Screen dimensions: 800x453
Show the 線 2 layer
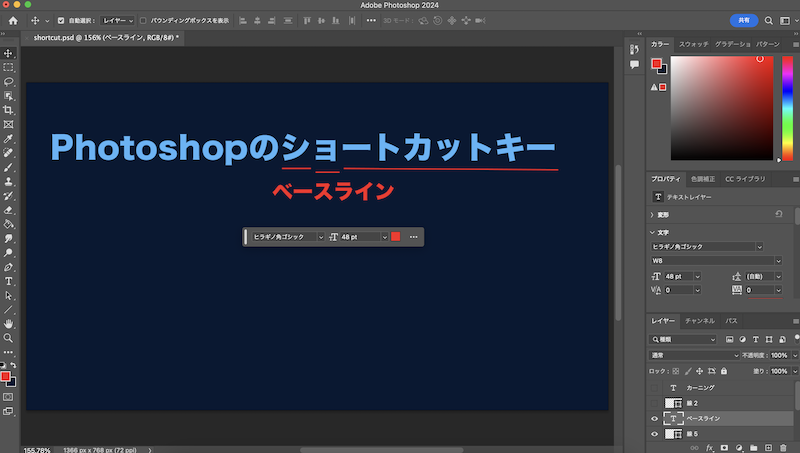(655, 404)
